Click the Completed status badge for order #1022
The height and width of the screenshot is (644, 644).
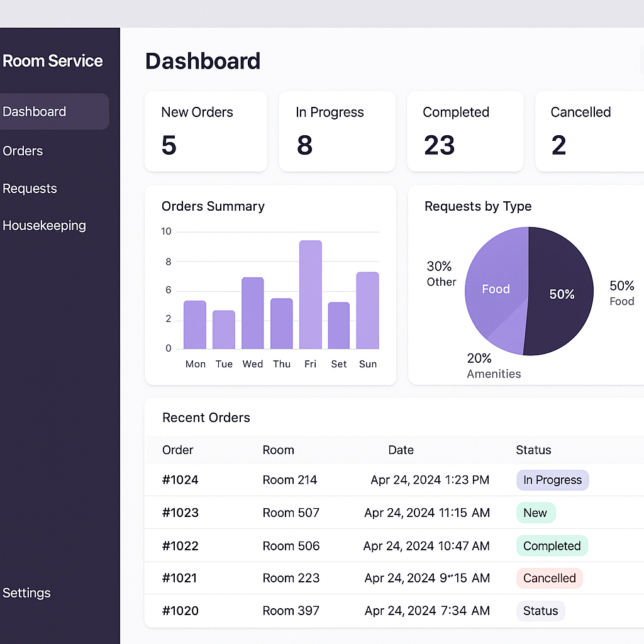(x=552, y=546)
